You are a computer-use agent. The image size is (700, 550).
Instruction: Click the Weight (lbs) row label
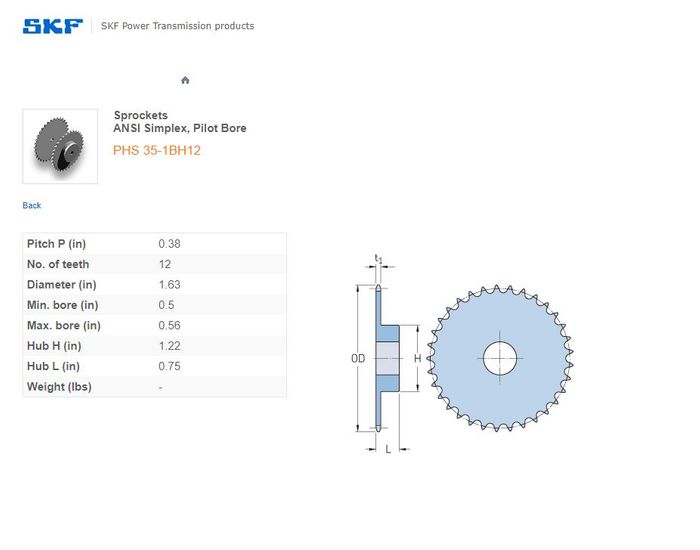[x=59, y=387]
